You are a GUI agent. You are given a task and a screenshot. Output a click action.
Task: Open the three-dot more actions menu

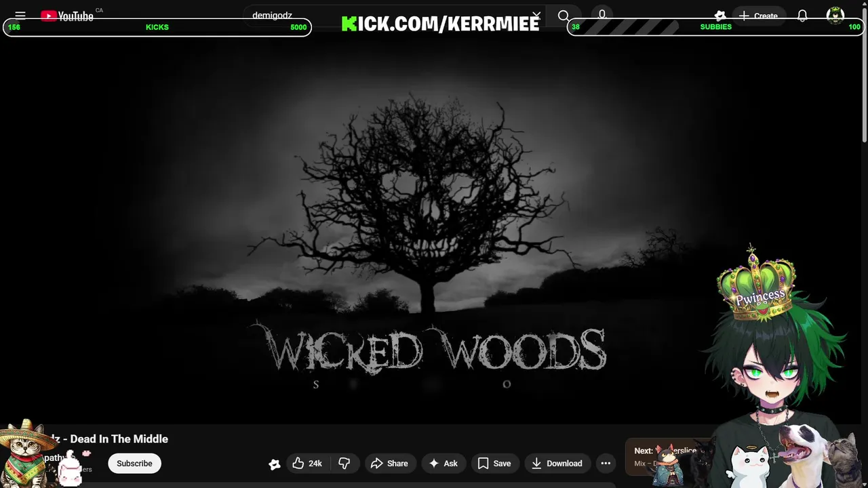606,464
